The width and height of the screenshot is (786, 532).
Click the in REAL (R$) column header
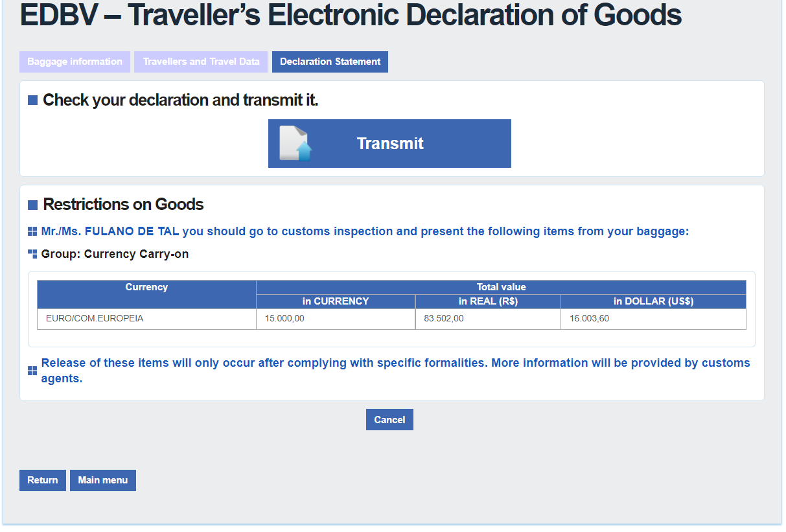click(x=488, y=301)
